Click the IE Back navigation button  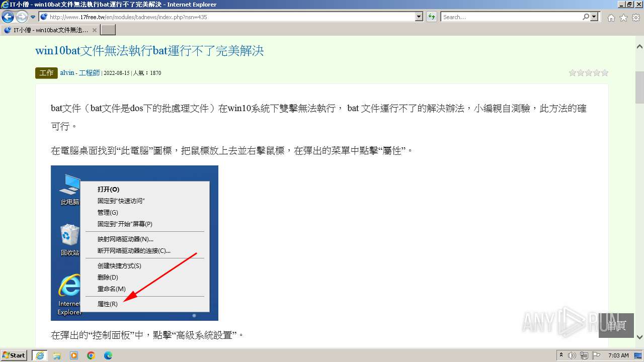(8, 17)
